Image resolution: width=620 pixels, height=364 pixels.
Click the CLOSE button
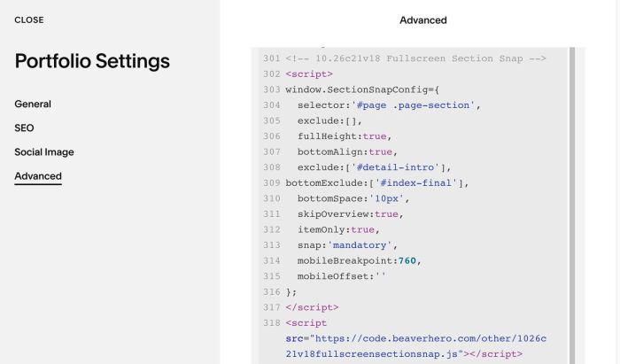(29, 19)
